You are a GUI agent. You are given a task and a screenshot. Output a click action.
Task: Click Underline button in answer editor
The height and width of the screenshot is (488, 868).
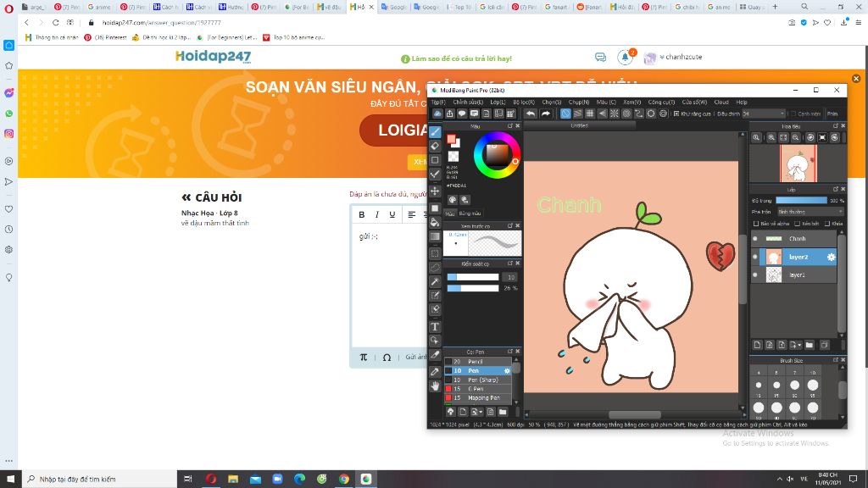click(392, 214)
